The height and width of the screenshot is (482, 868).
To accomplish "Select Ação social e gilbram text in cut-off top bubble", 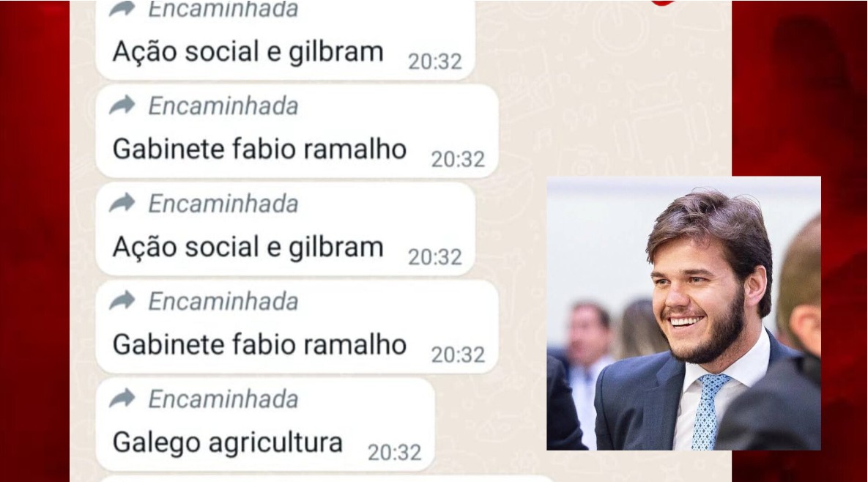I will pos(248,52).
